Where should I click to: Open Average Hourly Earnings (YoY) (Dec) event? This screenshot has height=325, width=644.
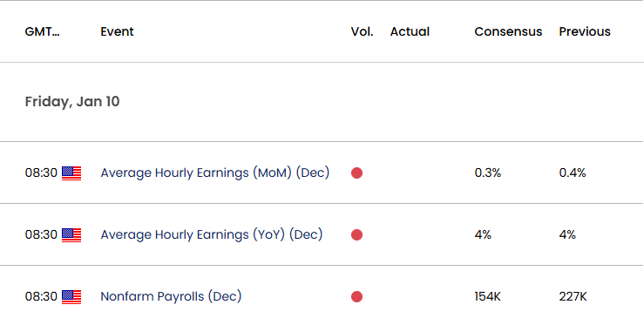click(x=212, y=234)
